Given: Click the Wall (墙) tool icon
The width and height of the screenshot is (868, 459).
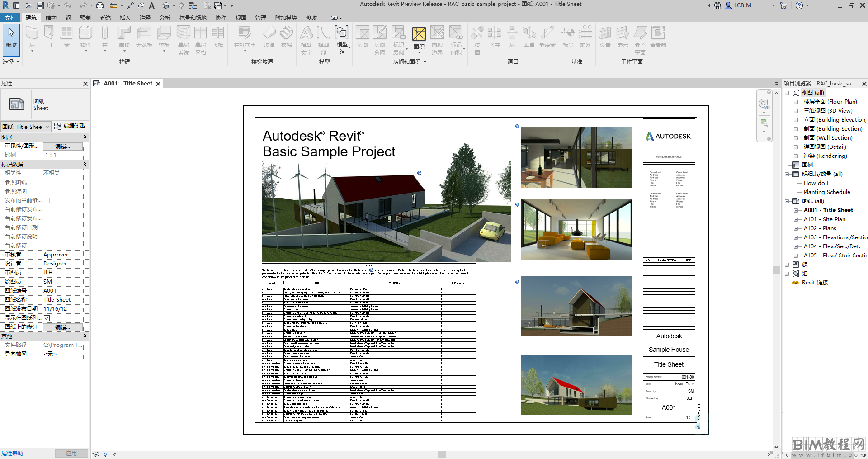Looking at the screenshot, I should pos(32,33).
